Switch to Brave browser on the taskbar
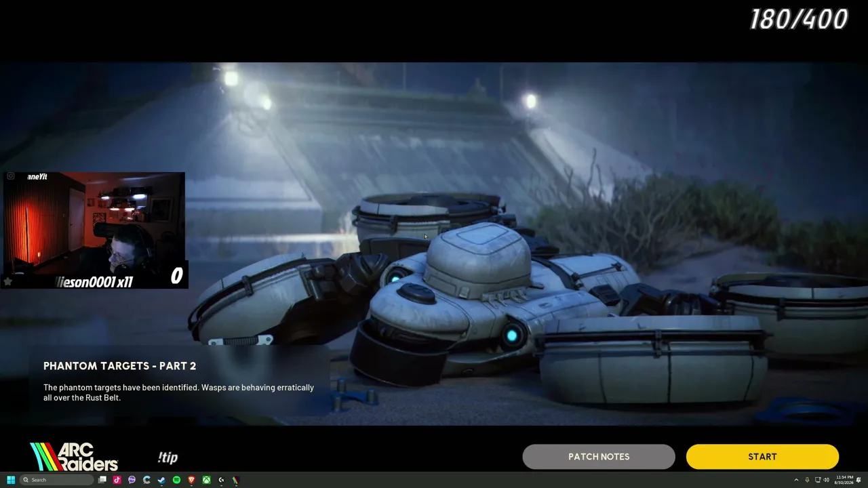The image size is (868, 488). (191, 480)
